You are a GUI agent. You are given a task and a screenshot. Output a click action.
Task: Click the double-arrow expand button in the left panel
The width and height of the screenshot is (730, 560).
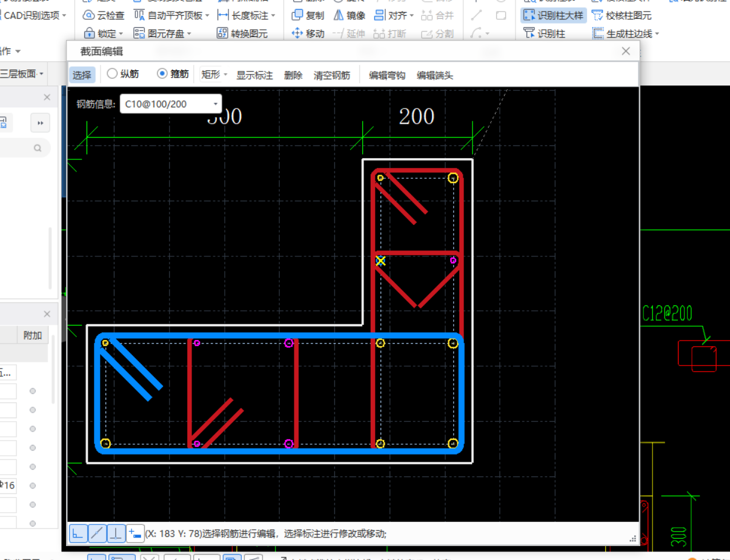pyautogui.click(x=41, y=123)
